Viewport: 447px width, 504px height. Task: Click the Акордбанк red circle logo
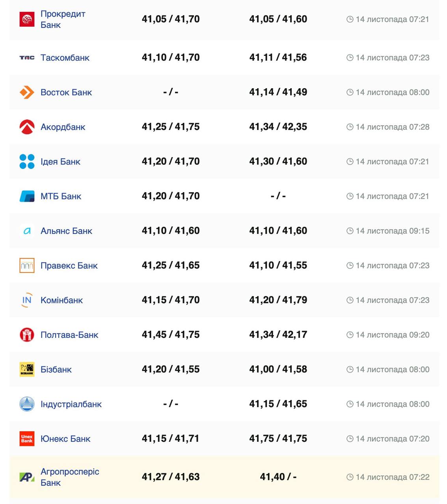(x=27, y=127)
